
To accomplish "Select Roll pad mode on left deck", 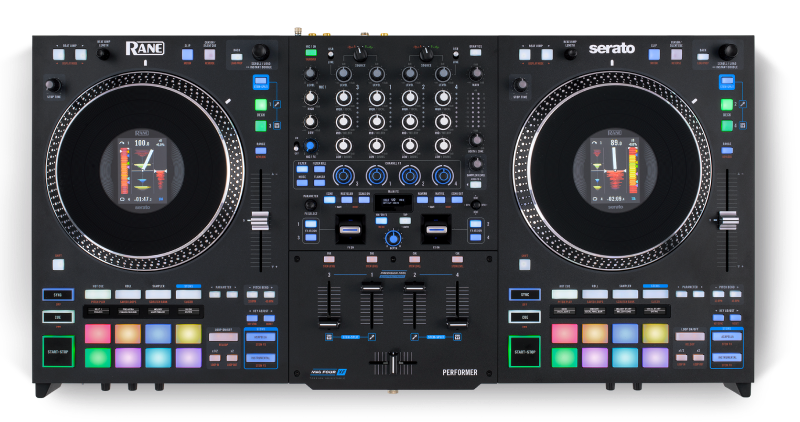I will click(128, 294).
